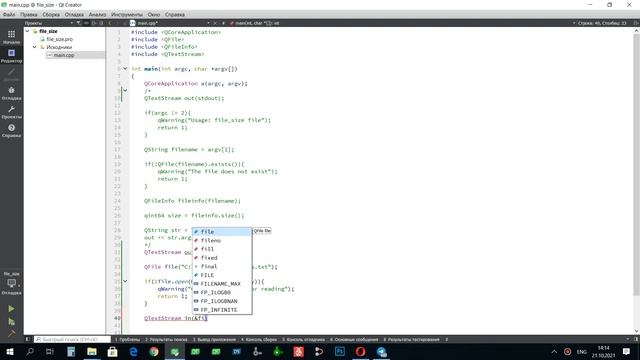Open the 2 Результаты поиска output pane
The width and height of the screenshot is (640, 360).
[x=166, y=339]
